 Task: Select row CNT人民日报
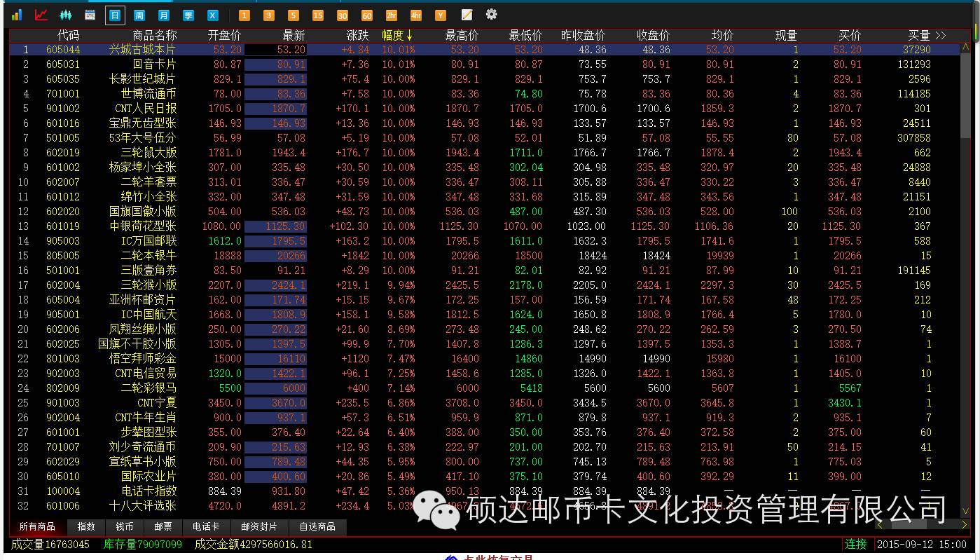(484, 109)
